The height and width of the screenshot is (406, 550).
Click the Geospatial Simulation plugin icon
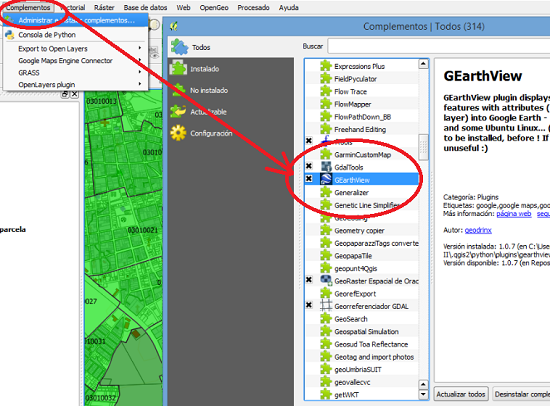pos(326,331)
